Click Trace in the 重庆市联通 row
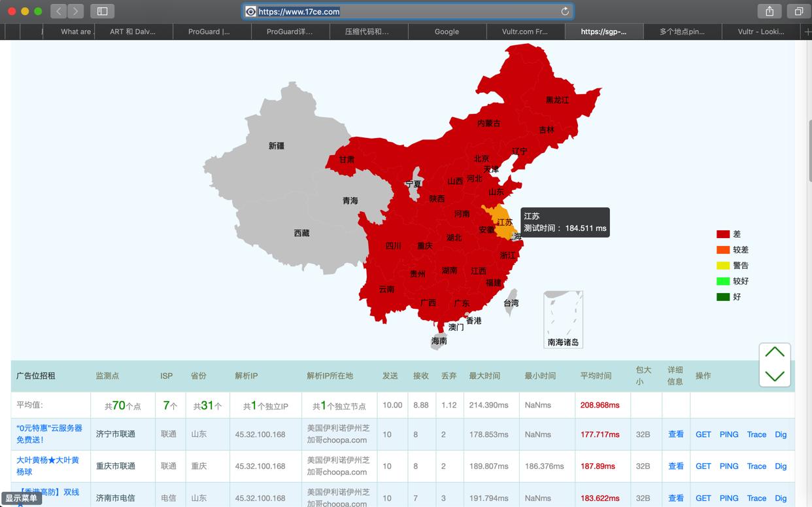Screen dimensions: 812x507 click(x=756, y=466)
